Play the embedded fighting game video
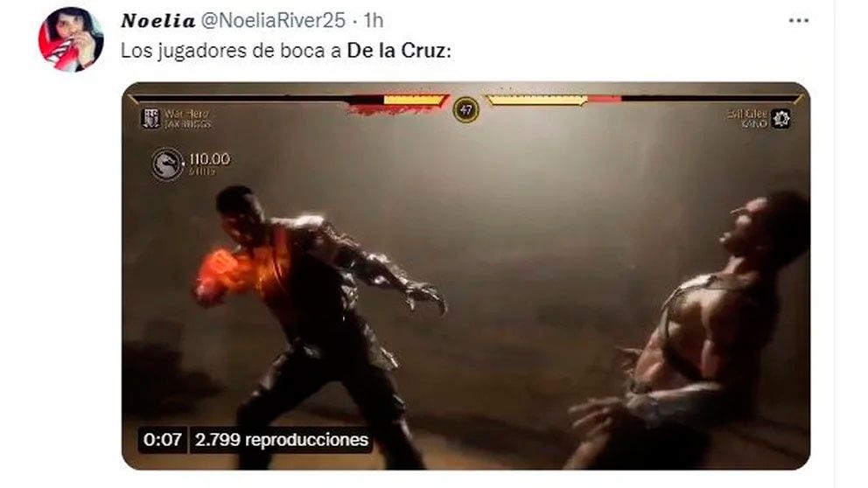The height and width of the screenshot is (488, 868). point(466,275)
